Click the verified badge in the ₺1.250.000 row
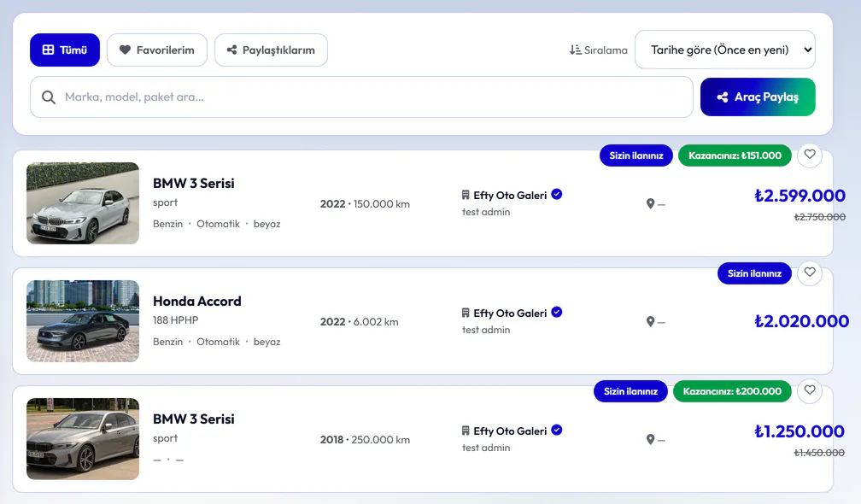861x504 pixels. (x=557, y=430)
